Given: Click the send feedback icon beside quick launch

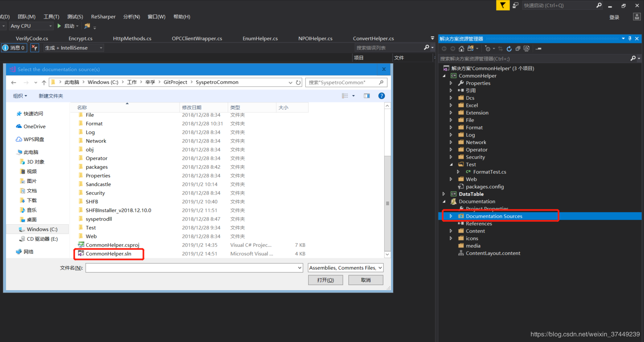Looking at the screenshot, I should (x=515, y=5).
